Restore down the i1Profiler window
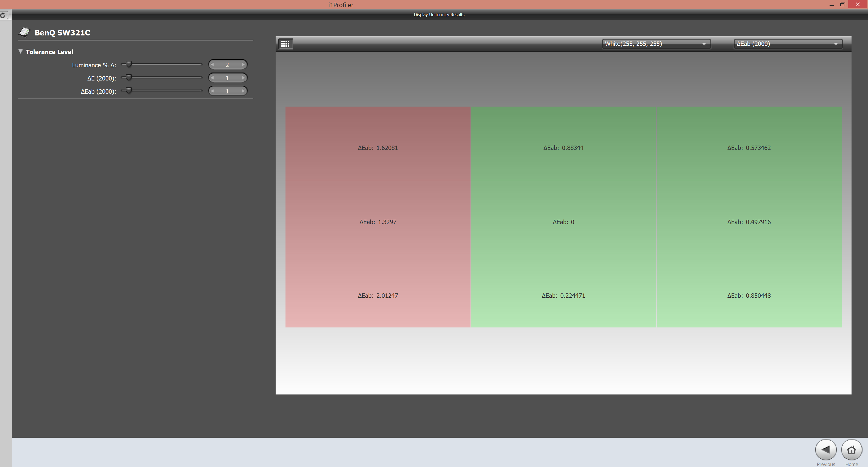 (842, 4)
